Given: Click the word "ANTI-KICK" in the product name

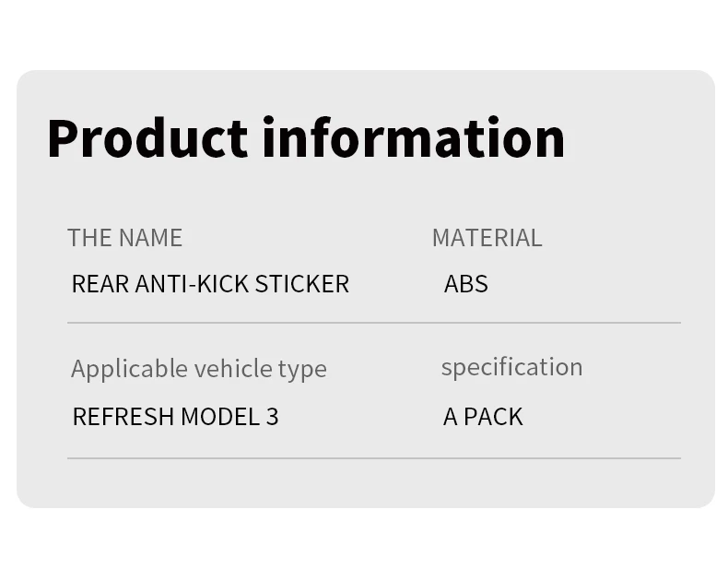Looking at the screenshot, I should point(193,284).
